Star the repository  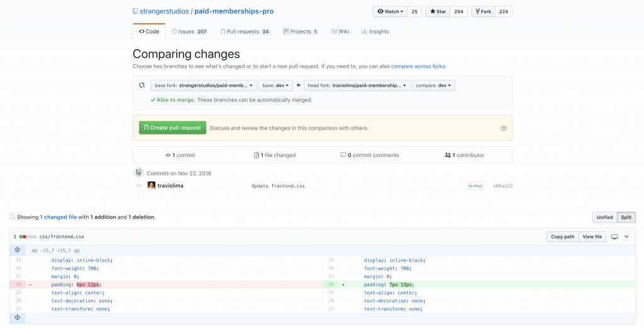click(x=438, y=11)
